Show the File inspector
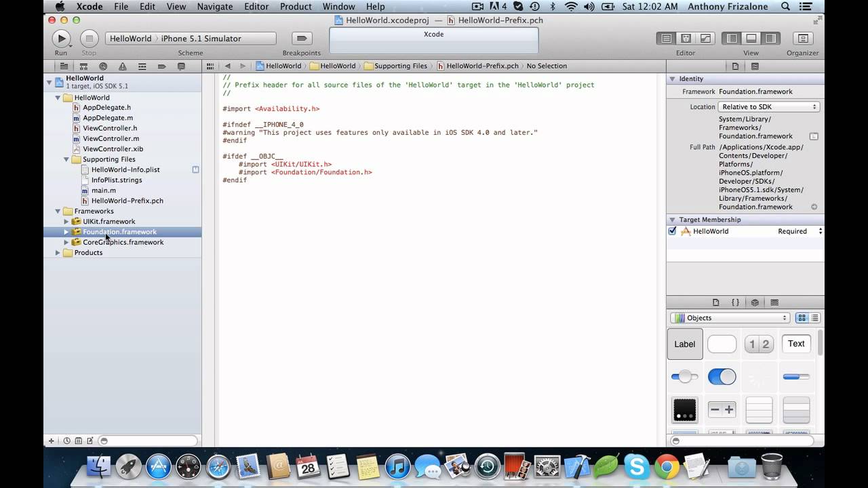 coord(735,66)
